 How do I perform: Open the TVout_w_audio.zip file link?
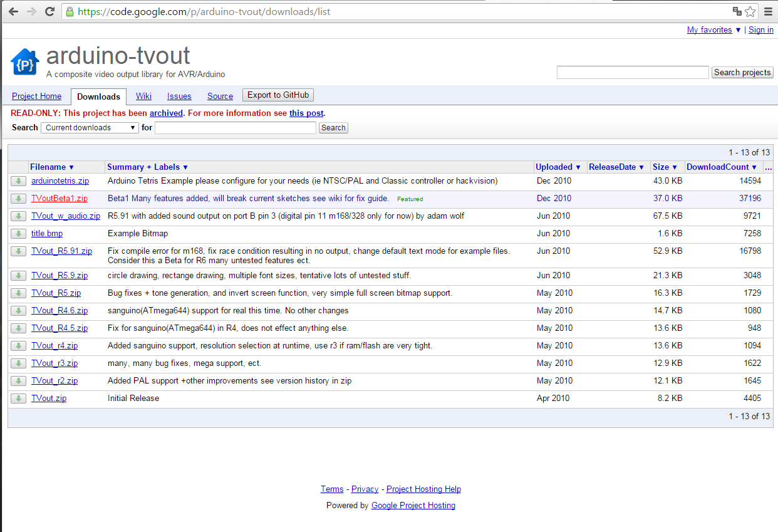pos(66,216)
